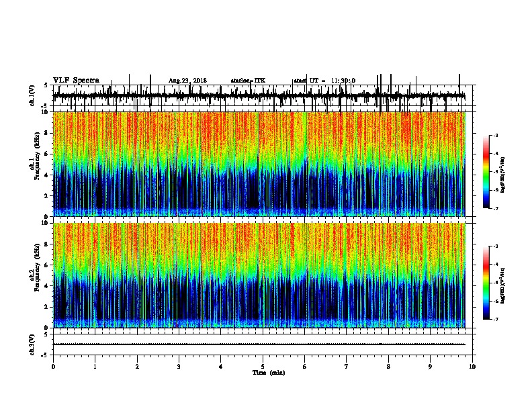
Task: Click the flat ch.3 voltage trace
Action: coord(259,345)
